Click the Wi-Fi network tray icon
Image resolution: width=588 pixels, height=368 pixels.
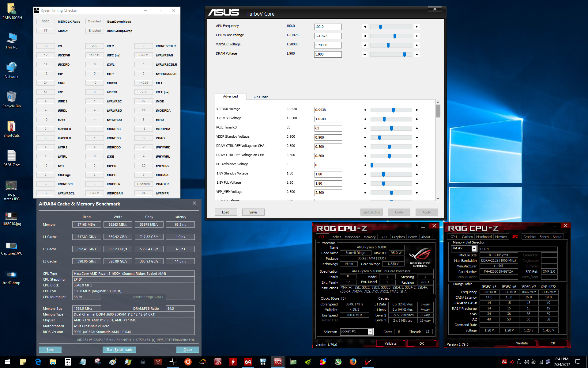541,362
